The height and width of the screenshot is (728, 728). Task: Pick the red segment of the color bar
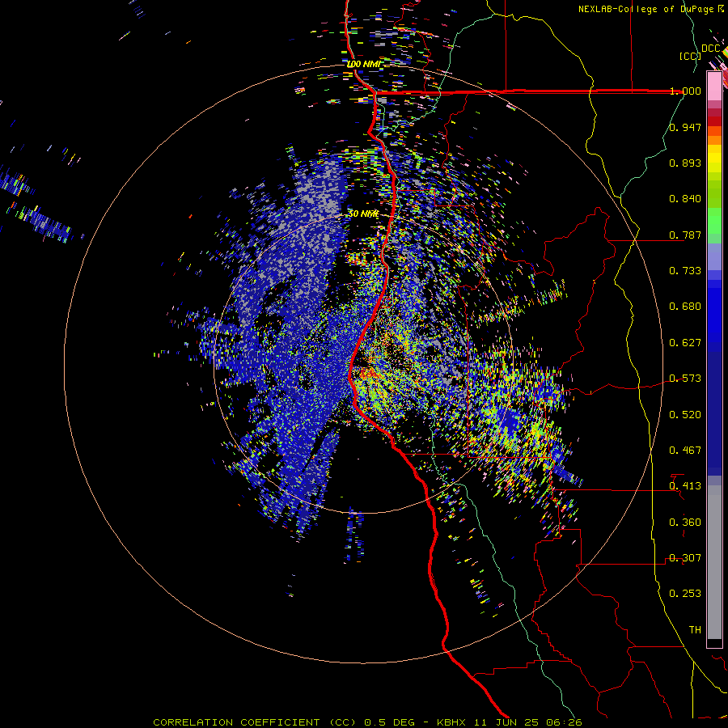click(x=714, y=121)
